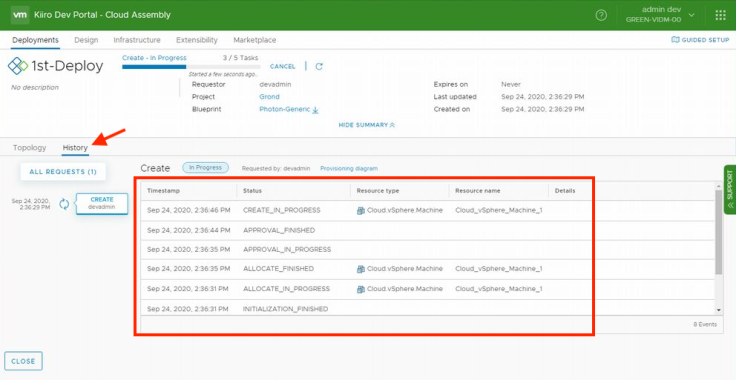Click machine icon in ALLOCATE_FINISHED row

coord(360,269)
